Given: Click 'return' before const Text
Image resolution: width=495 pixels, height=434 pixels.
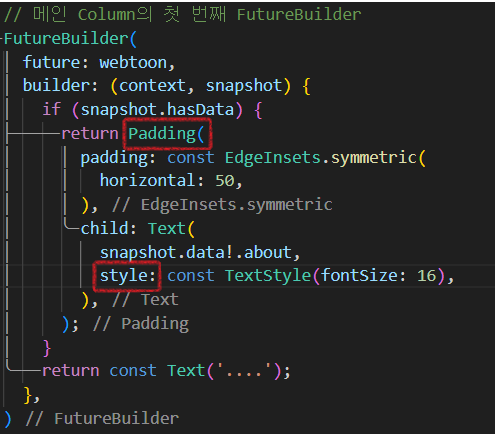Looking at the screenshot, I should (x=71, y=371).
